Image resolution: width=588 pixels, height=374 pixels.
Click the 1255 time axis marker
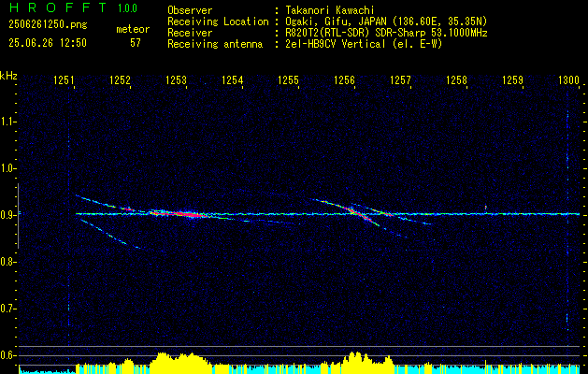288,79
